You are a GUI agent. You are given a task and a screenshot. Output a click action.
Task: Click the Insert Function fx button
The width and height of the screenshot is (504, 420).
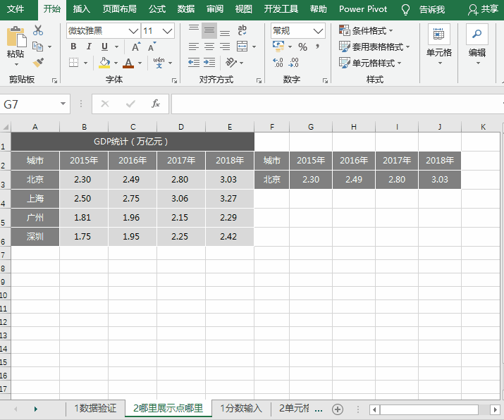pos(156,104)
